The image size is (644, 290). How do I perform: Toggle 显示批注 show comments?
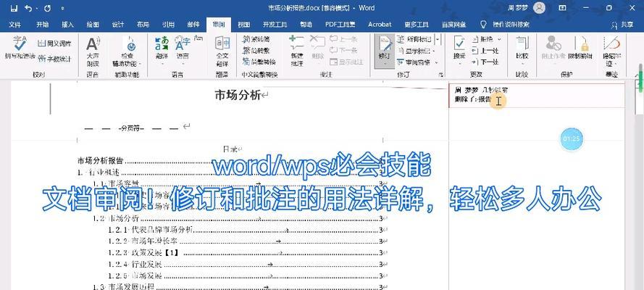click(x=347, y=62)
